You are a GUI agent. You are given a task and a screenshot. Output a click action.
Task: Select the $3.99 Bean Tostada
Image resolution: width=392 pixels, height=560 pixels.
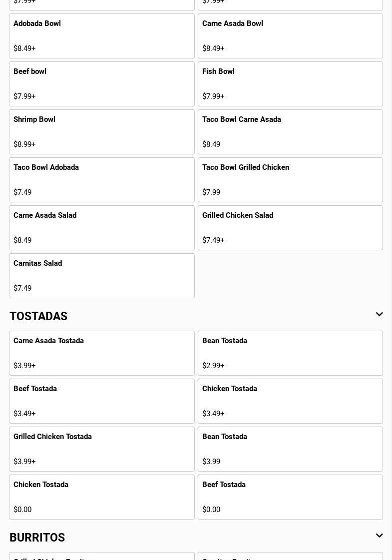pos(290,449)
